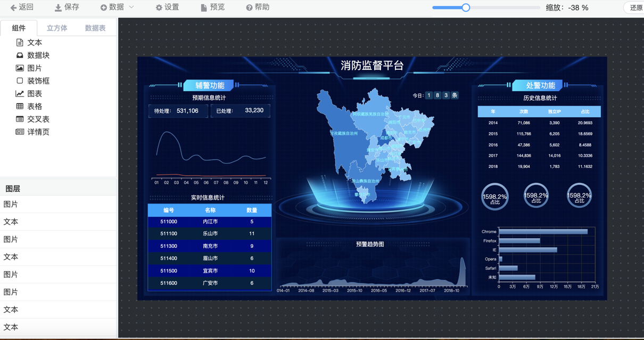Viewport: 644px width, 340px height.
Task: Click the preview document icon
Action: tap(203, 7)
